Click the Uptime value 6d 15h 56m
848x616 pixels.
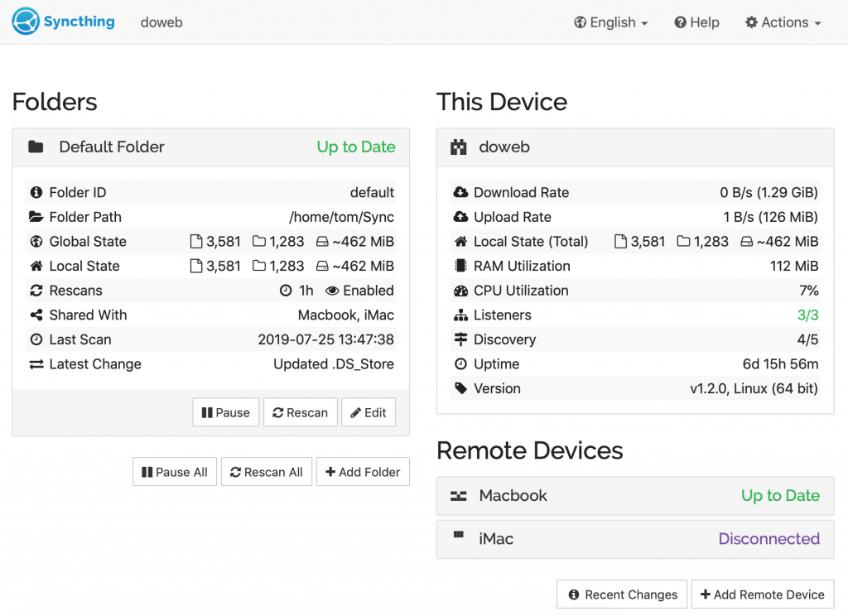780,364
